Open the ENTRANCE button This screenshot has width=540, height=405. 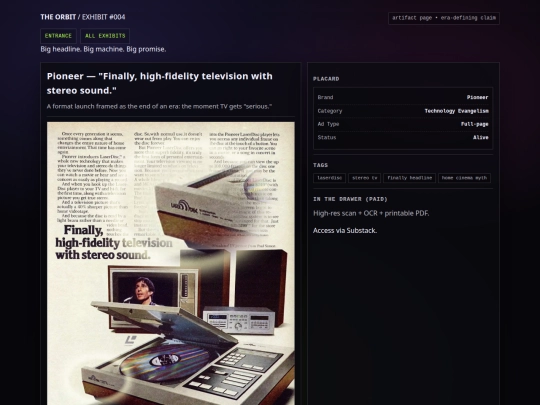(x=58, y=36)
